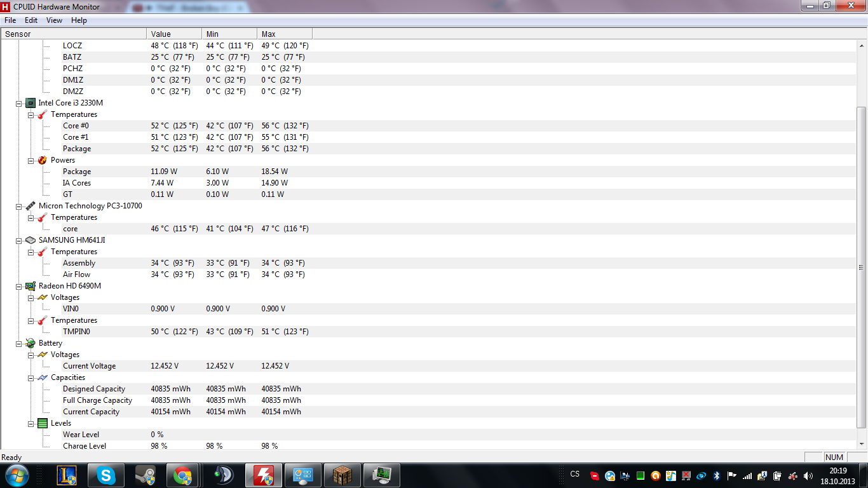
Task: Open the Minecraft crafting table taskbar icon
Action: 342,475
